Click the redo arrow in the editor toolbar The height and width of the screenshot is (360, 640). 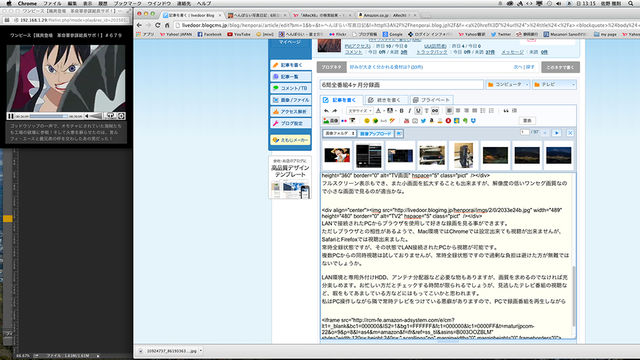click(x=334, y=111)
